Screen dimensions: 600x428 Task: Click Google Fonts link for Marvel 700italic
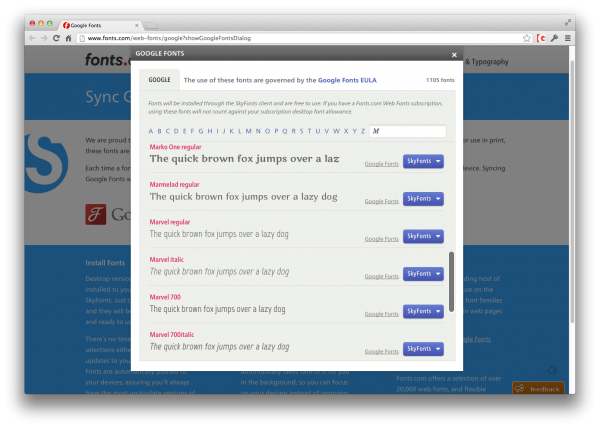[382, 351]
